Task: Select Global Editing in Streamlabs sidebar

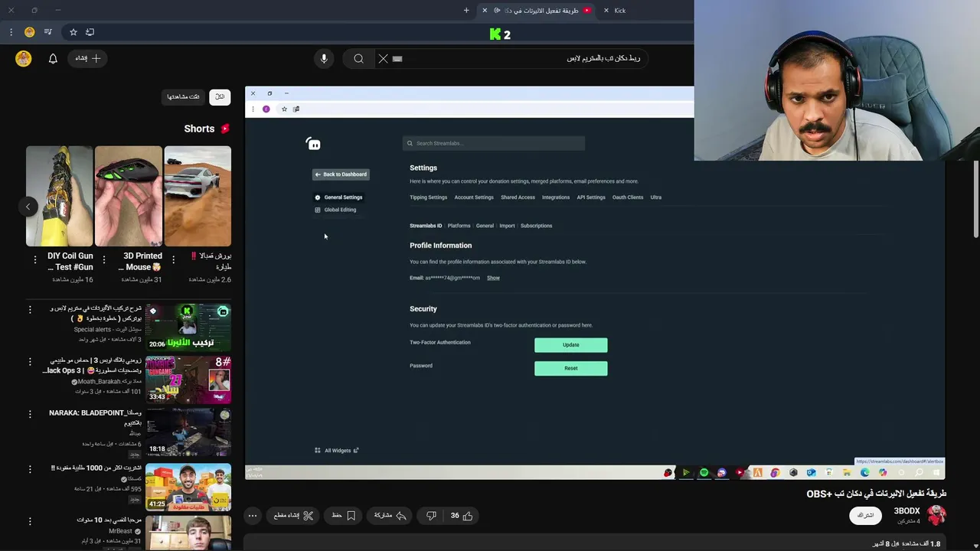Action: coord(335,210)
